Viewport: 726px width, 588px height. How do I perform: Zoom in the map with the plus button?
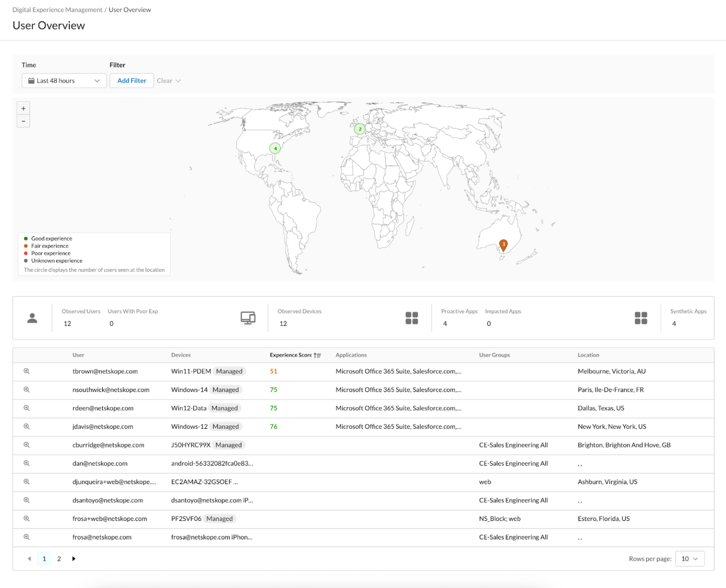23,108
